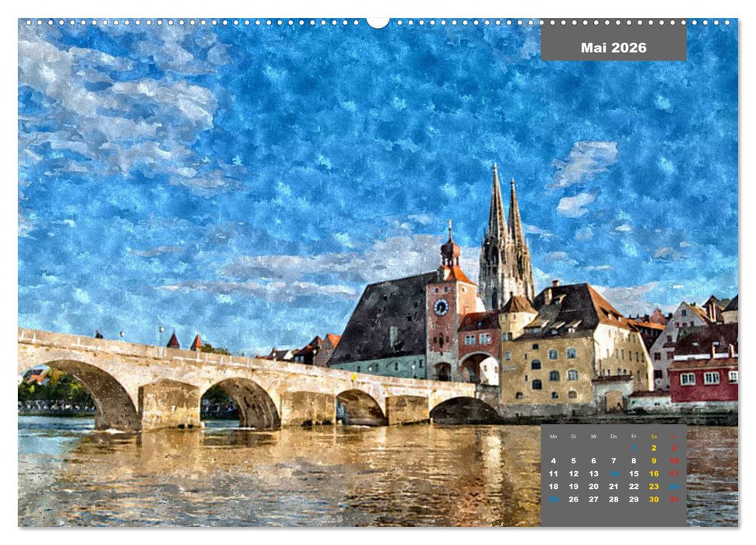Click the Mai 2026 month label

pos(613,47)
